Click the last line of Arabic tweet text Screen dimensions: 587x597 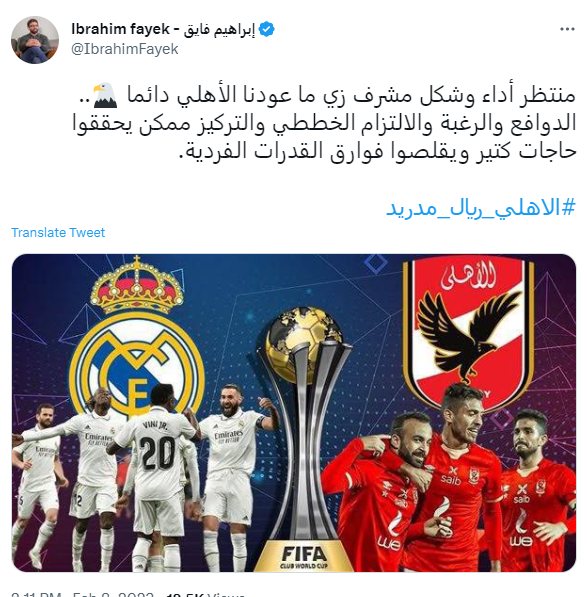[x=378, y=151]
